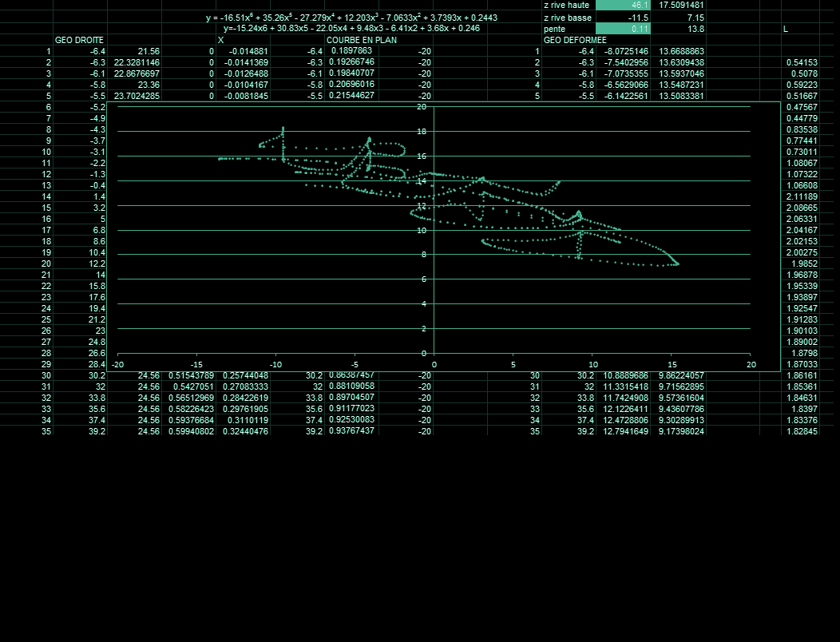Click the cell showing 7.15

click(x=678, y=18)
